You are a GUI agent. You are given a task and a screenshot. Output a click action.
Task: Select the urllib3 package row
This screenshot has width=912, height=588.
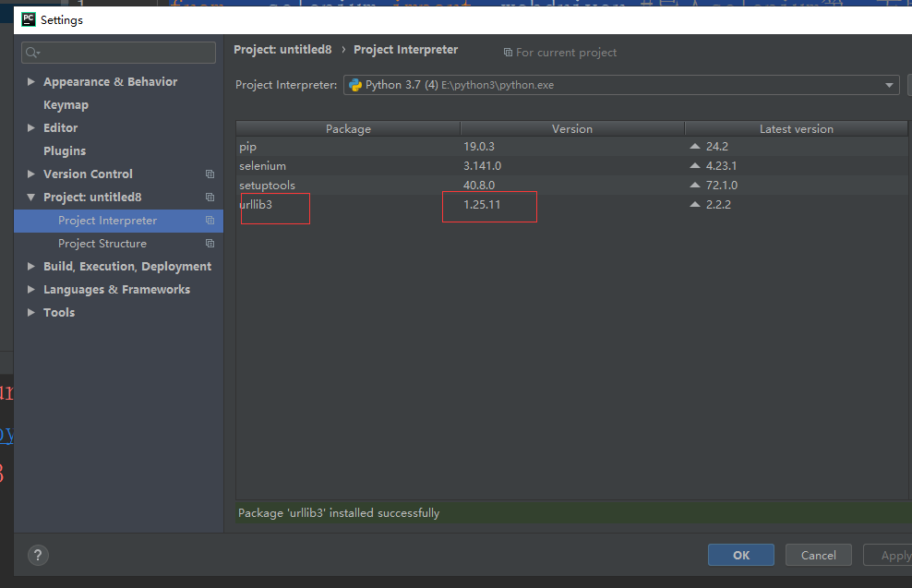point(571,204)
